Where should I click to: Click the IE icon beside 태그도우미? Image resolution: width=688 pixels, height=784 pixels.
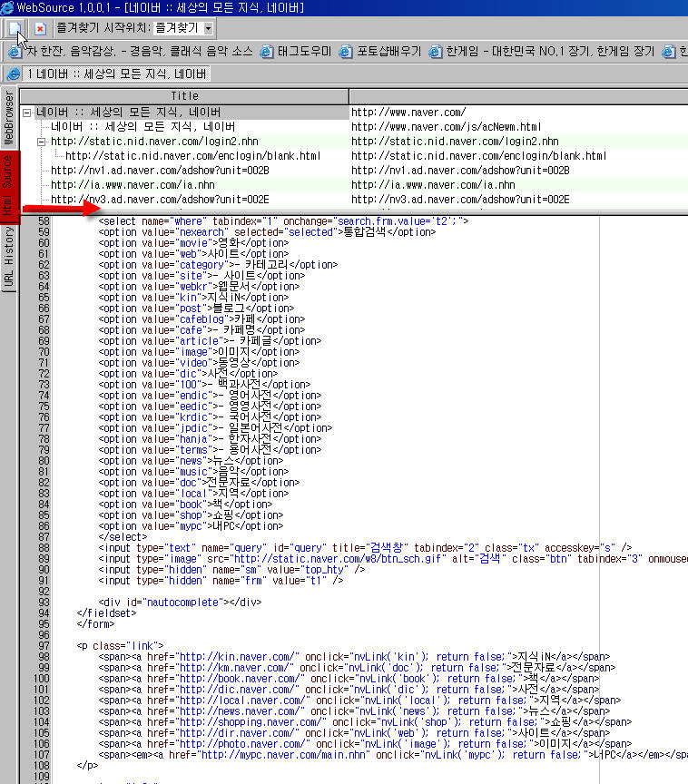[x=267, y=52]
